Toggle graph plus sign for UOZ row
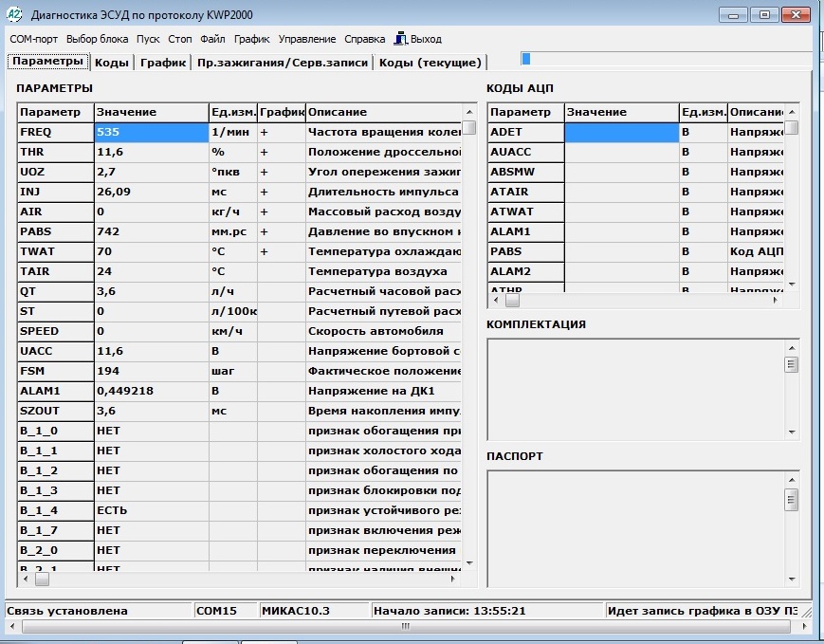Screen dimensions: 824x644 click(x=265, y=172)
